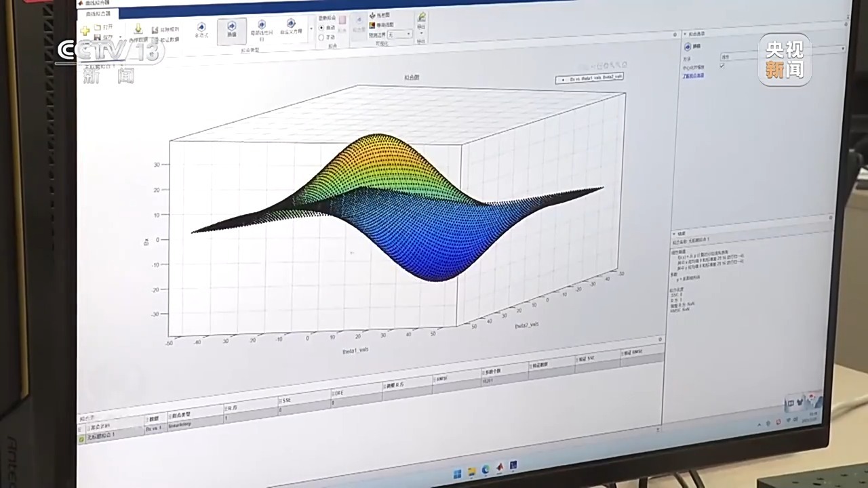Image resolution: width=868 pixels, height=488 pixels.
Task: Click the select data download-arrow icon
Action: tap(138, 29)
